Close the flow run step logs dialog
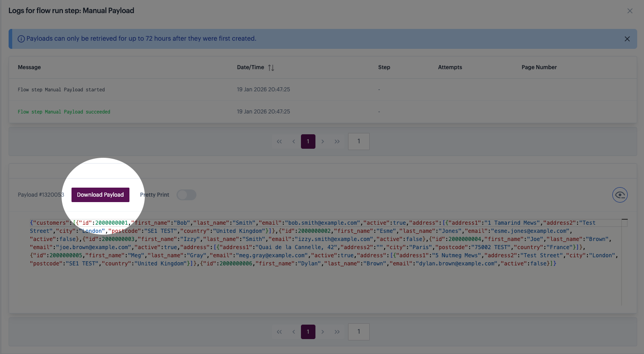This screenshot has width=644, height=354. (630, 11)
